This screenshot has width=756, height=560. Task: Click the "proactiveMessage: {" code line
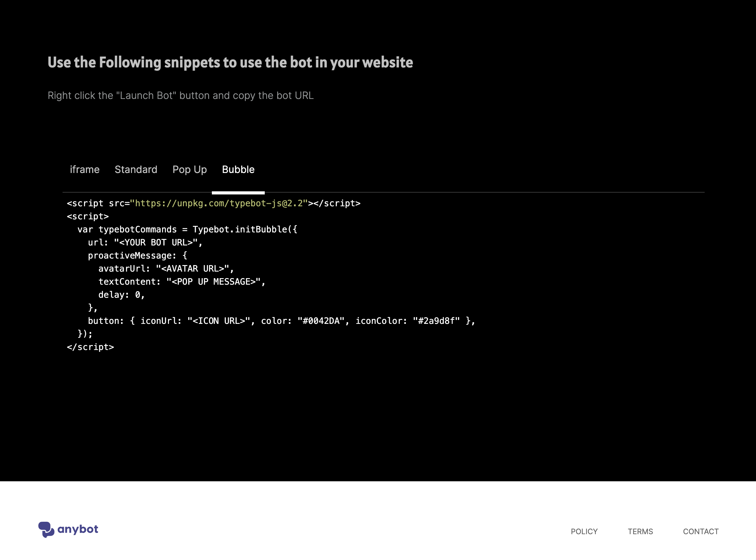click(138, 255)
